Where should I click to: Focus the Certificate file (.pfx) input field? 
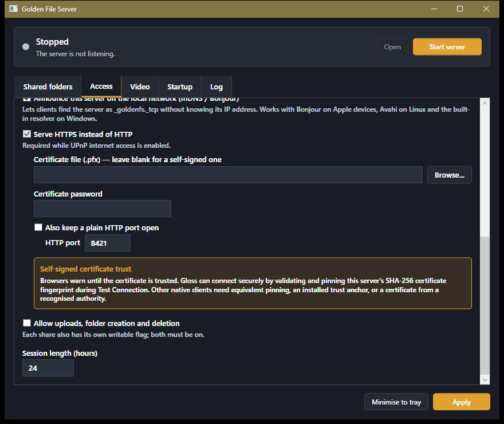click(228, 175)
